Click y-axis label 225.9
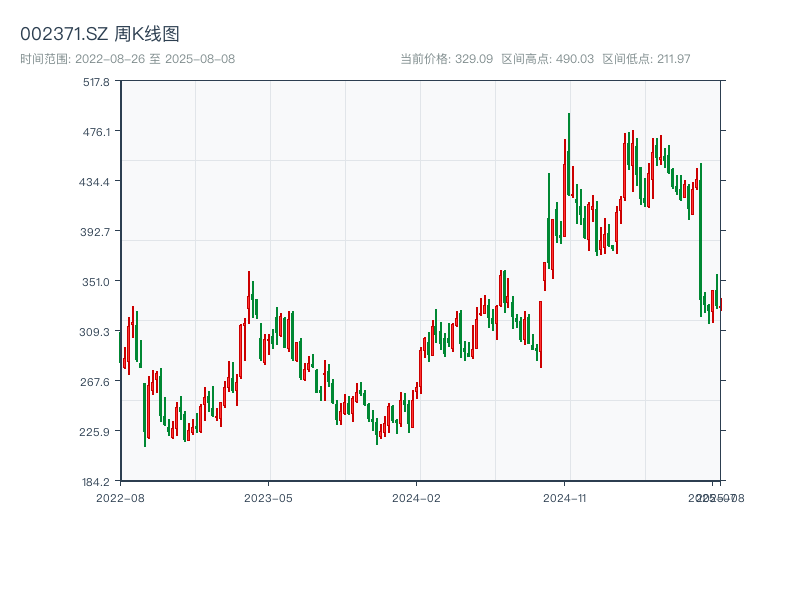The image size is (800, 600). coord(94,432)
